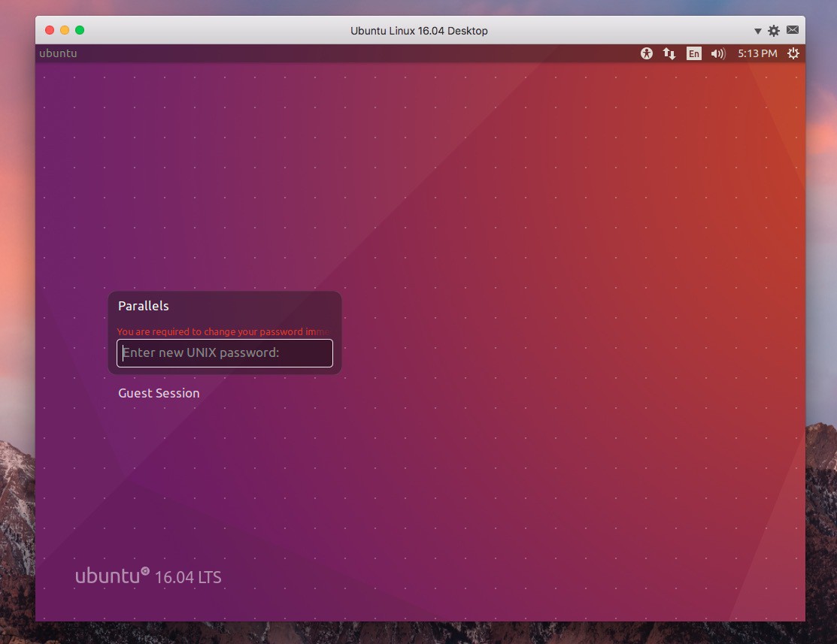The image size is (837, 644).
Task: Choose the Guest Session login option
Action: pyautogui.click(x=159, y=393)
